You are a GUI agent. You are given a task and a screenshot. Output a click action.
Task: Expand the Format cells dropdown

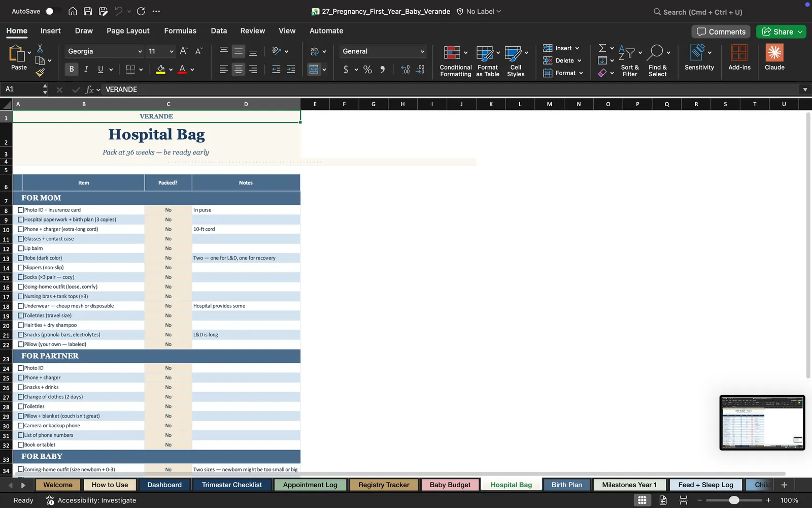[581, 73]
